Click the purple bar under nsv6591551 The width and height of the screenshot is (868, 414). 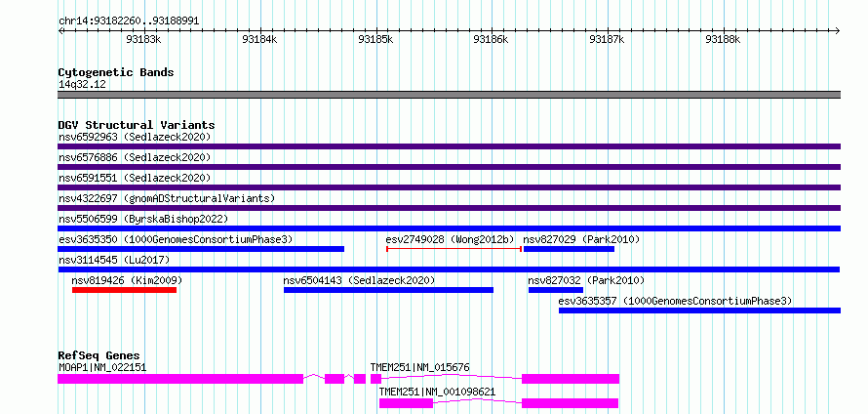pos(449,187)
